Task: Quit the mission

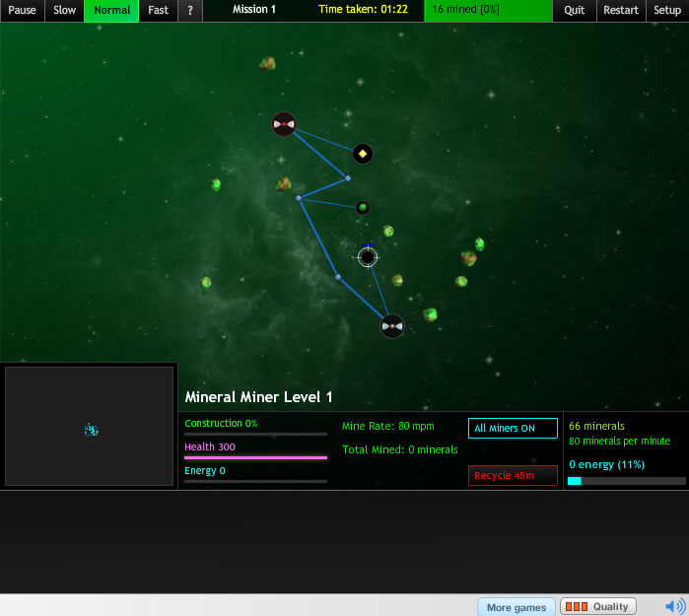Action: [574, 10]
